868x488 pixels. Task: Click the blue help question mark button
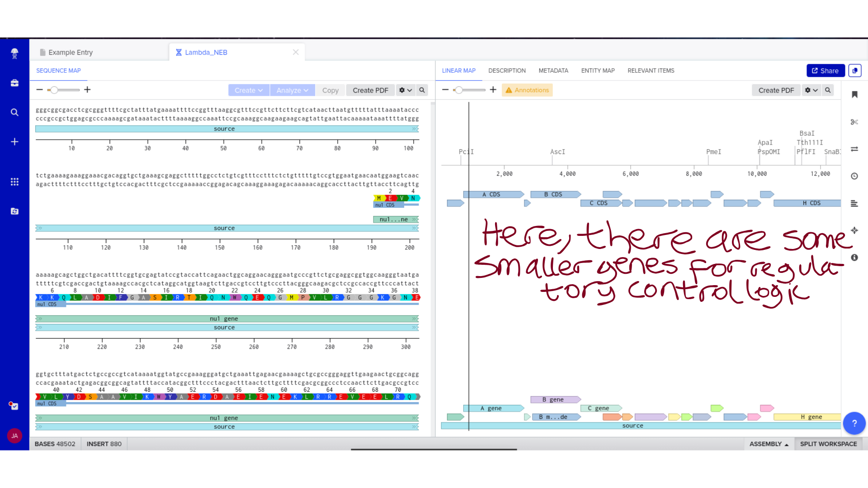(854, 423)
